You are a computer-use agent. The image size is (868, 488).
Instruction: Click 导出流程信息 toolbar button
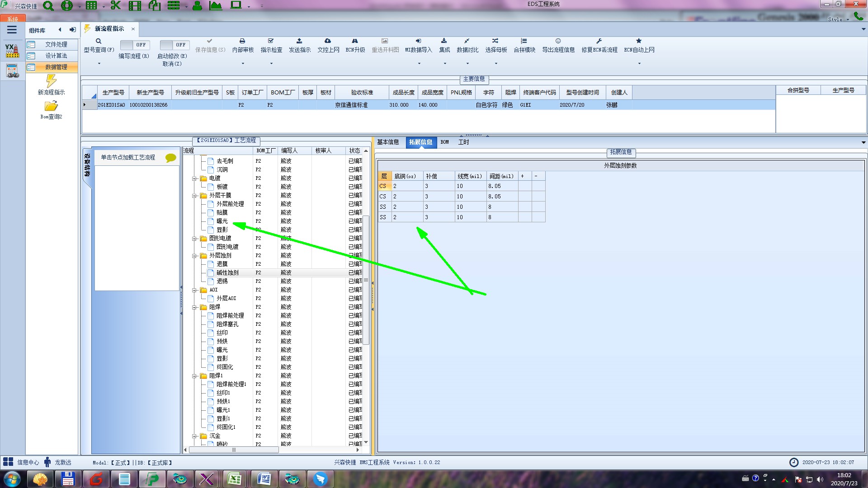pyautogui.click(x=558, y=46)
